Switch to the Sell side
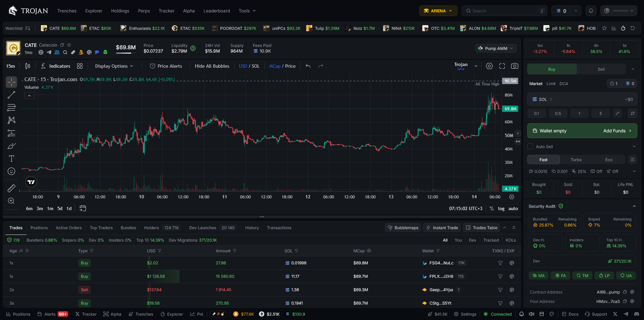This screenshot has width=644, height=320. (601, 69)
